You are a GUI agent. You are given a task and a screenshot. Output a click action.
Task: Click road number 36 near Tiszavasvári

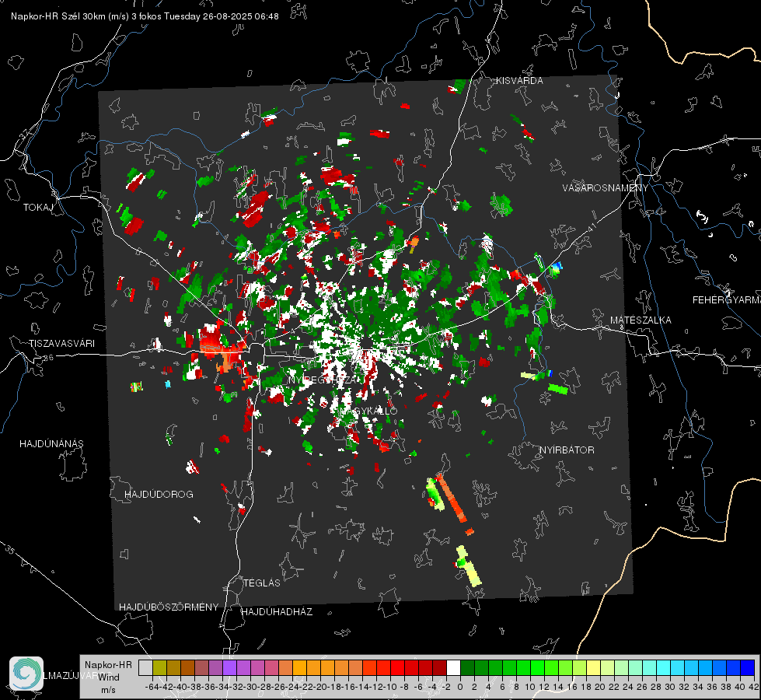point(48,358)
